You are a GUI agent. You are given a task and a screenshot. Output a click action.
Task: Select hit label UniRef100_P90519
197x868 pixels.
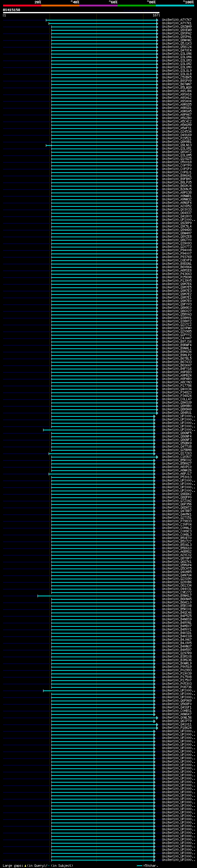point(177,667)
